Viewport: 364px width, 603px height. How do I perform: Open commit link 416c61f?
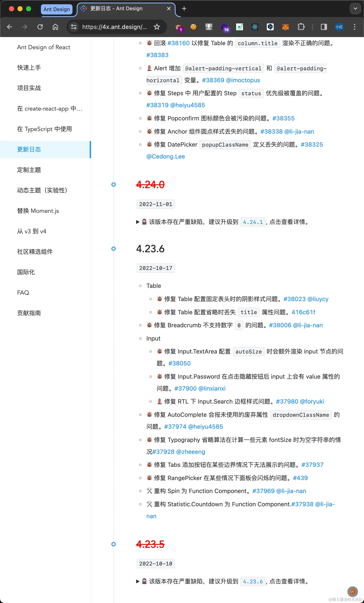pos(303,312)
